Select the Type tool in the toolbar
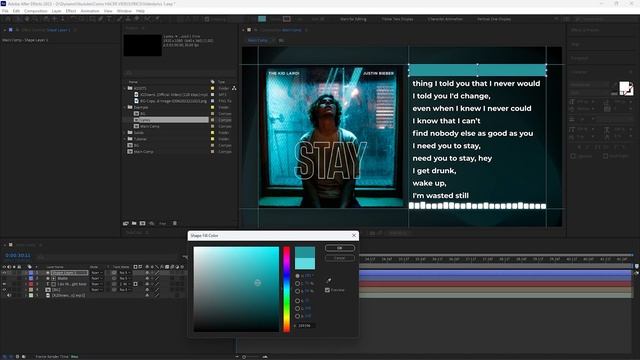Screen dimensions: 640x360 click(110, 19)
